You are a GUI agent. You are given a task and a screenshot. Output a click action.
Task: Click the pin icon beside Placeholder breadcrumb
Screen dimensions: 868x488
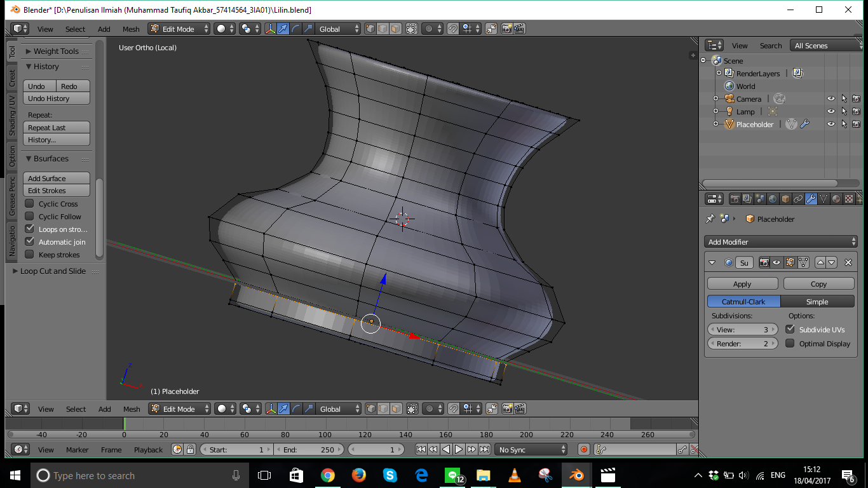710,219
